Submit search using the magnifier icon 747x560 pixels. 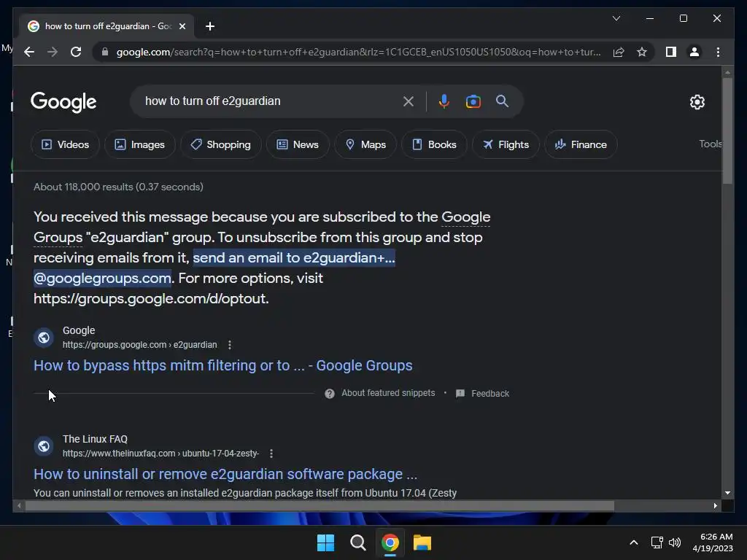click(502, 101)
